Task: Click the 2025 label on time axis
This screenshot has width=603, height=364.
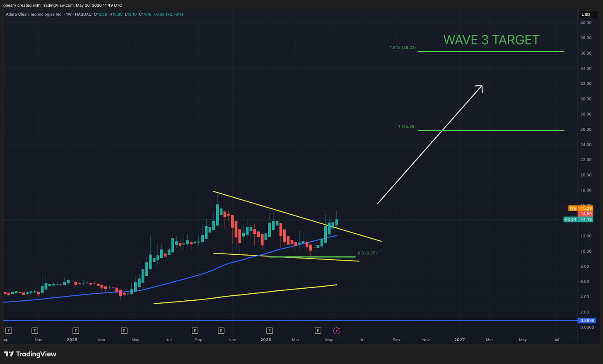Action: point(72,340)
